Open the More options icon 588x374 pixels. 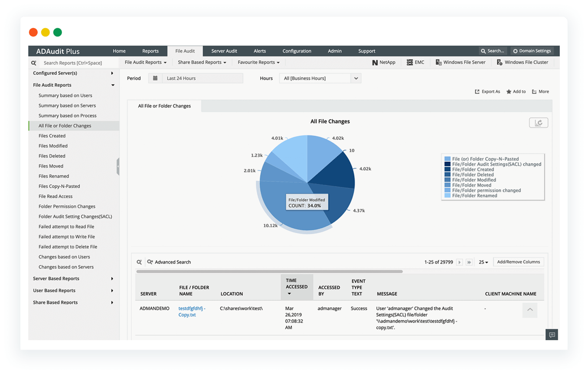(535, 92)
